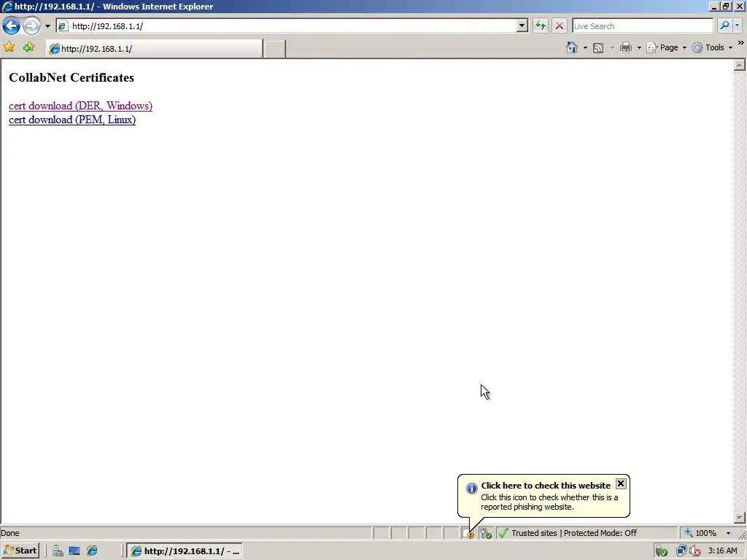This screenshot has width=747, height=560.
Task: Click the scroll up arrow
Action: 740,65
